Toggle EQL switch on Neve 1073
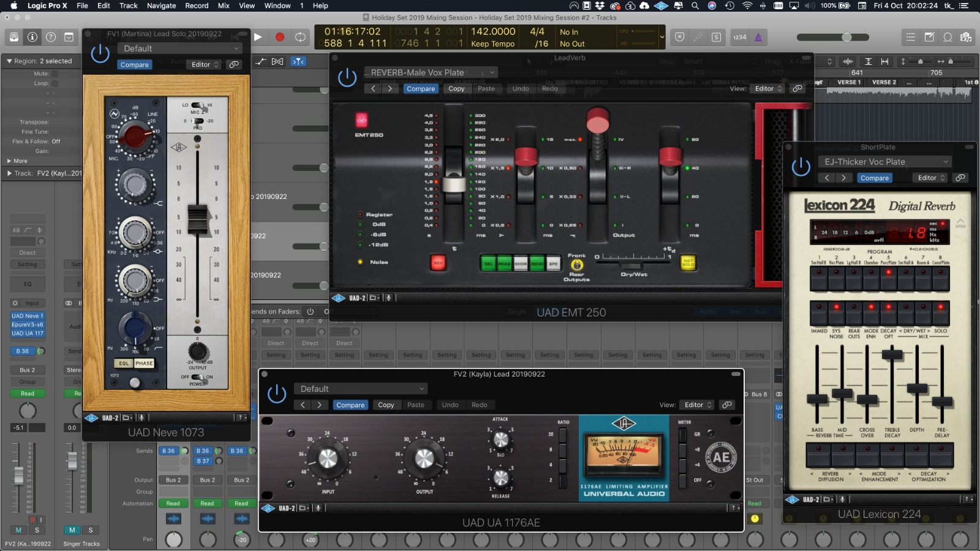This screenshot has height=551, width=980. point(124,363)
